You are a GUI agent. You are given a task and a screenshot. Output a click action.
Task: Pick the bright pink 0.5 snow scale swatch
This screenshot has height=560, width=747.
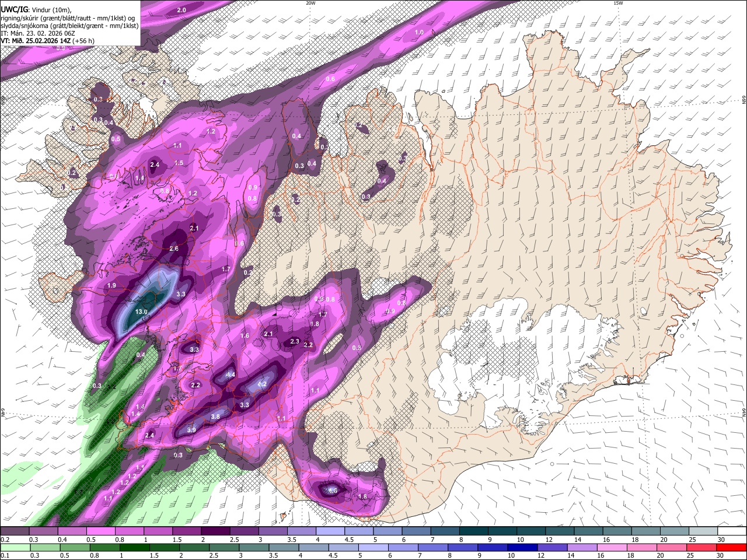(100, 531)
